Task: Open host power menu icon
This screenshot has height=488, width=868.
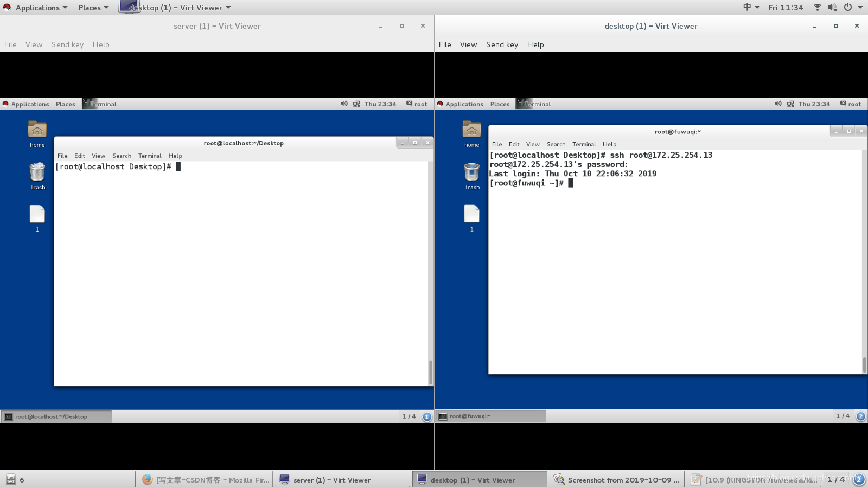Action: click(x=847, y=7)
